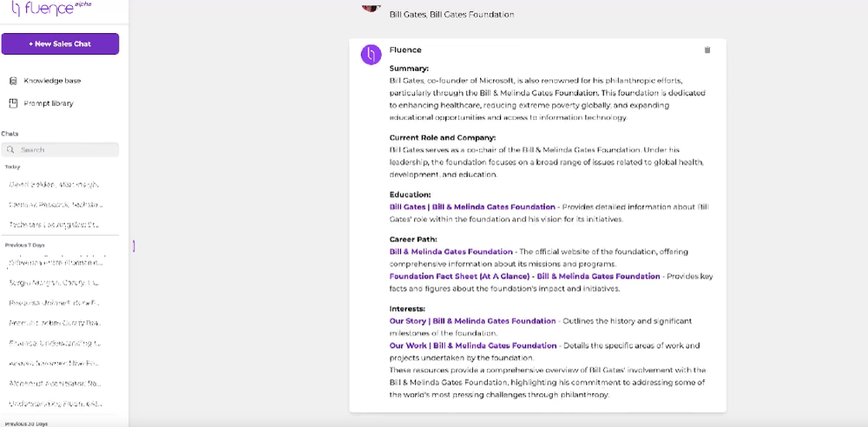868x427 pixels.
Task: Click the 'Education:' heading
Action: [411, 195]
